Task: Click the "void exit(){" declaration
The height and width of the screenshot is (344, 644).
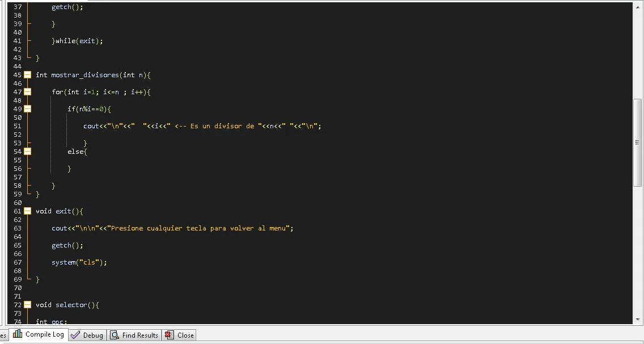Action: point(59,211)
